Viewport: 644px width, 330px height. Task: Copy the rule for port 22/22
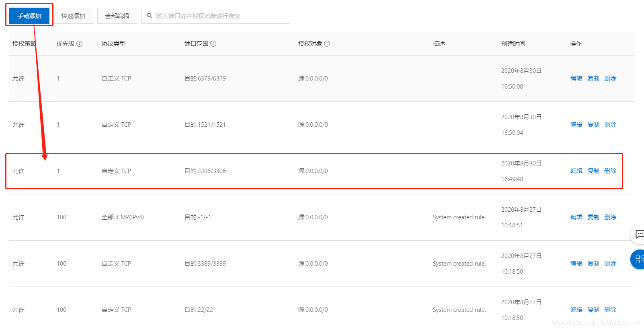593,309
